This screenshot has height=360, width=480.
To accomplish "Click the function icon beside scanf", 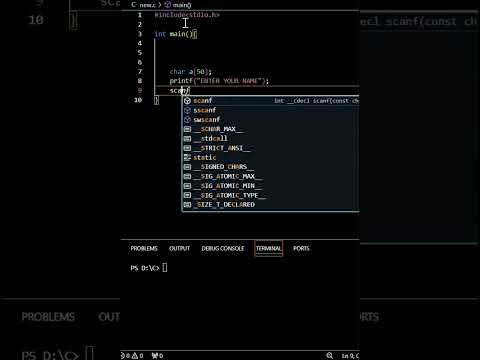I will [x=187, y=101].
